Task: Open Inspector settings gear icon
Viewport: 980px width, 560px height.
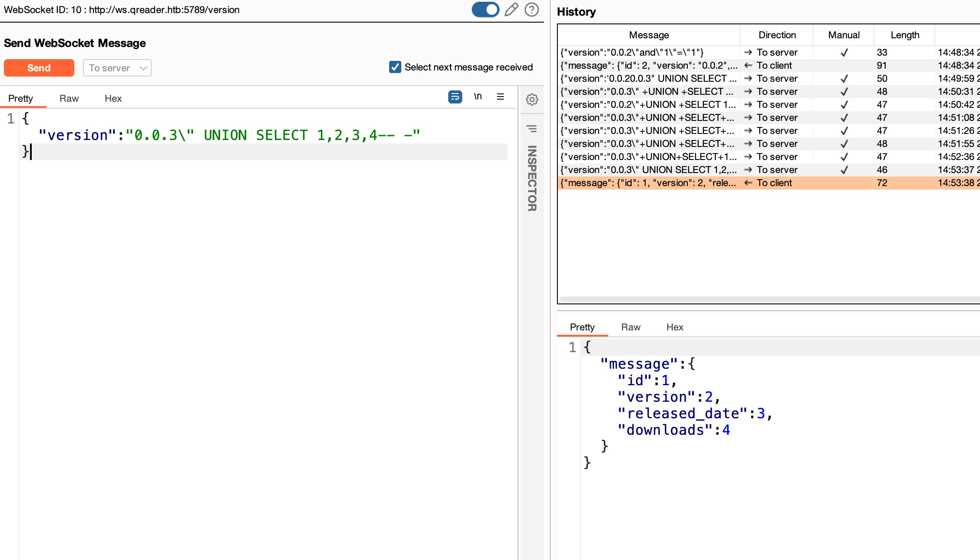Action: tap(532, 100)
